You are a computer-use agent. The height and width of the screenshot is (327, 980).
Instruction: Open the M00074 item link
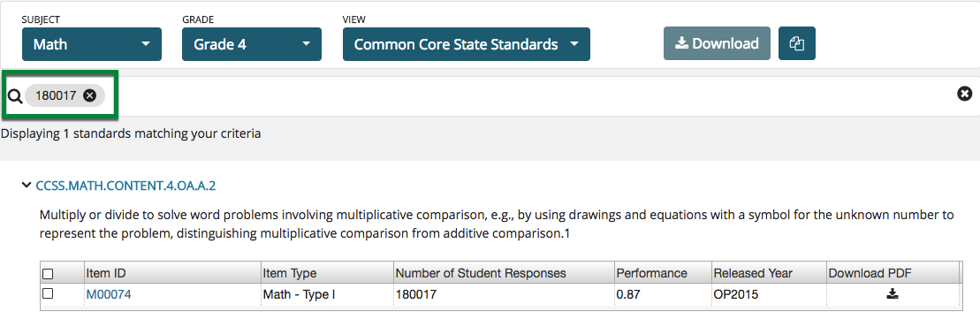coord(109,294)
